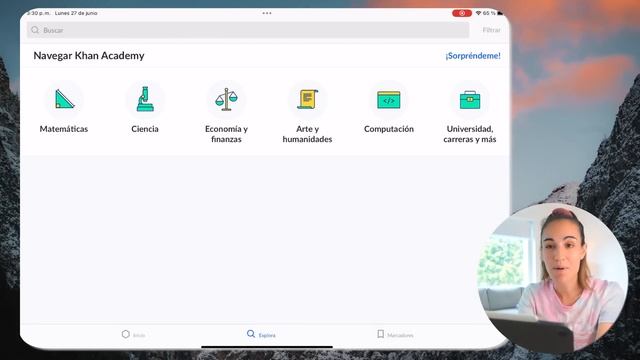Select the Explora tab
Viewport: 640px width, 360px height.
pyautogui.click(x=261, y=335)
